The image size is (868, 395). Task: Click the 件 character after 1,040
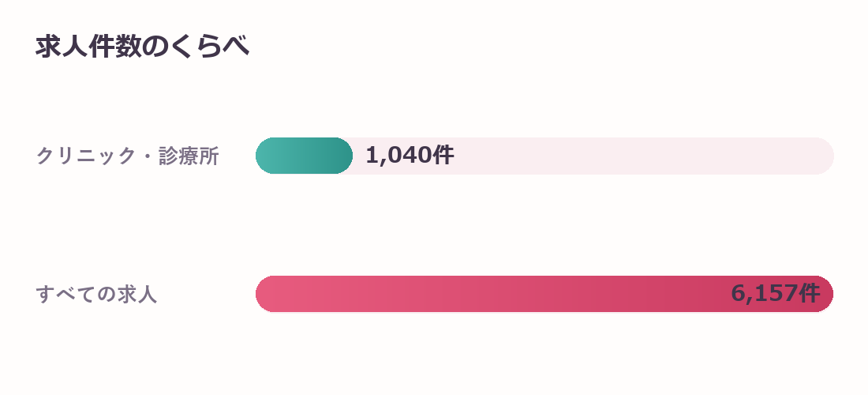click(444, 155)
